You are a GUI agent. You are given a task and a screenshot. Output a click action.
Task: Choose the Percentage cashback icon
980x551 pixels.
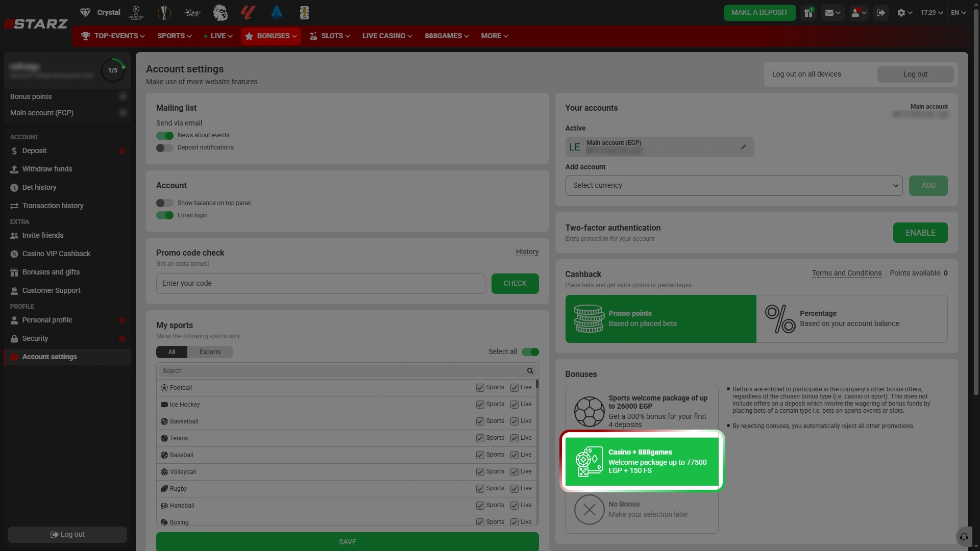780,319
